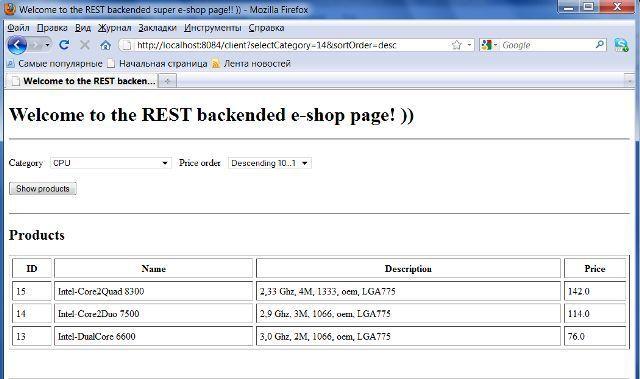Run search with the magnifier icon
The image size is (640, 379).
[x=600, y=44]
